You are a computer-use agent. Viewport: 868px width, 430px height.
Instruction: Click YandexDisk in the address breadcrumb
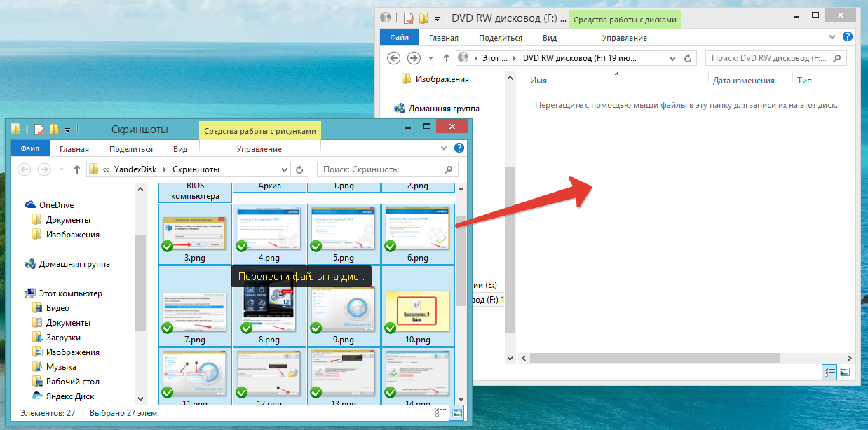point(137,169)
